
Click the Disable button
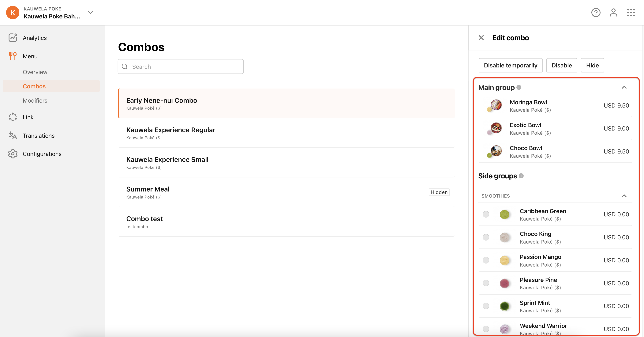coord(561,65)
